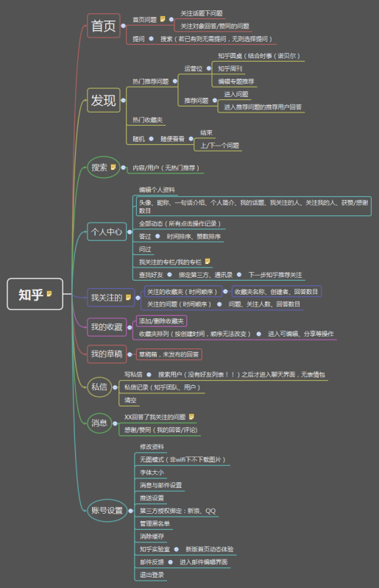The width and height of the screenshot is (379, 588).
Task: Collapse the 账号设置 branch toggle
Action: point(130,511)
